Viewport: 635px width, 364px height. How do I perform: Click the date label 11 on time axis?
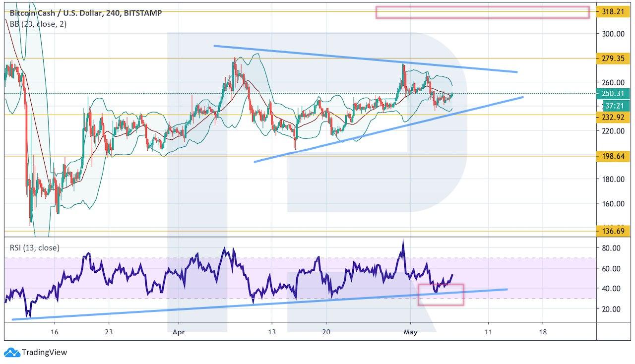pos(488,332)
